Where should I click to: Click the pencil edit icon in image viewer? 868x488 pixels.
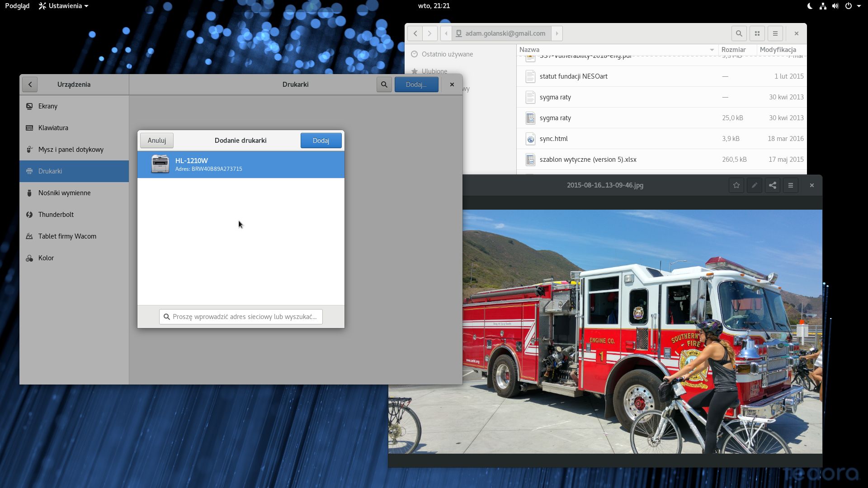pos(755,185)
